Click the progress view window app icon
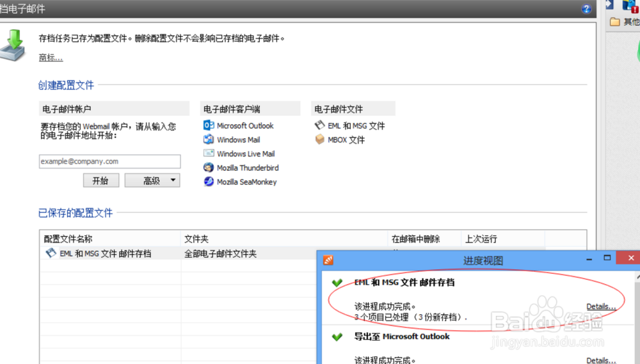The height and width of the screenshot is (364, 640). pos(328,260)
